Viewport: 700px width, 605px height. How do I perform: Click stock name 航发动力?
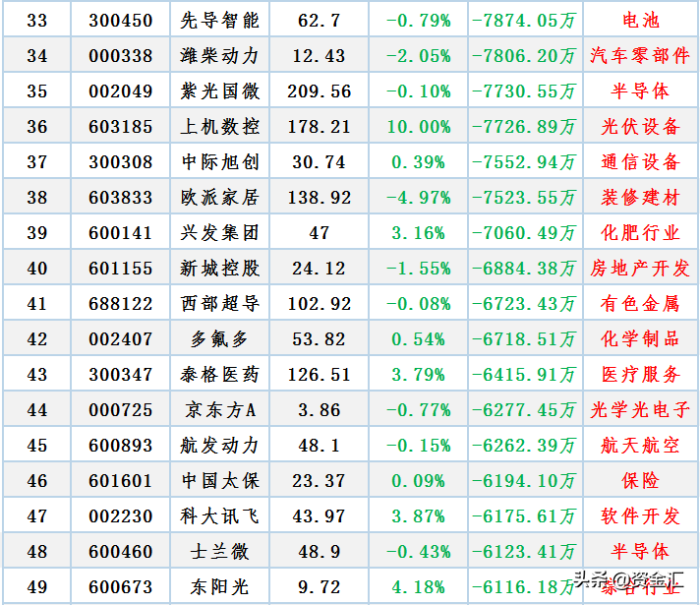coord(219,446)
